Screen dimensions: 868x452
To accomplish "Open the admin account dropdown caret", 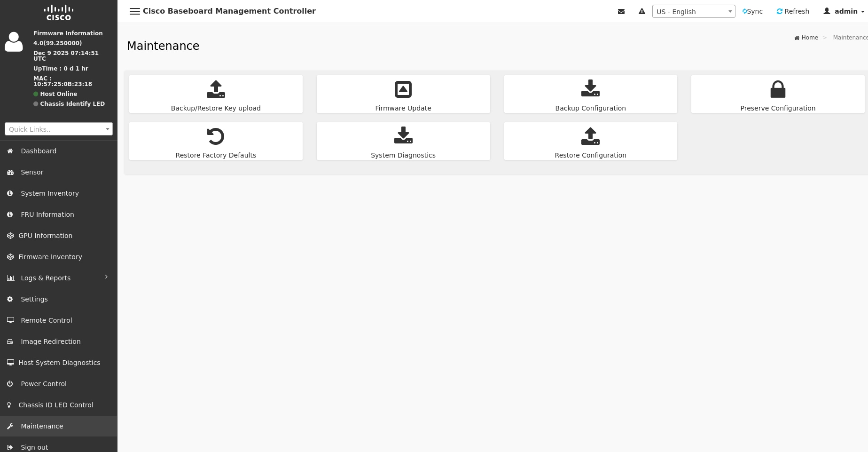I will tap(863, 12).
